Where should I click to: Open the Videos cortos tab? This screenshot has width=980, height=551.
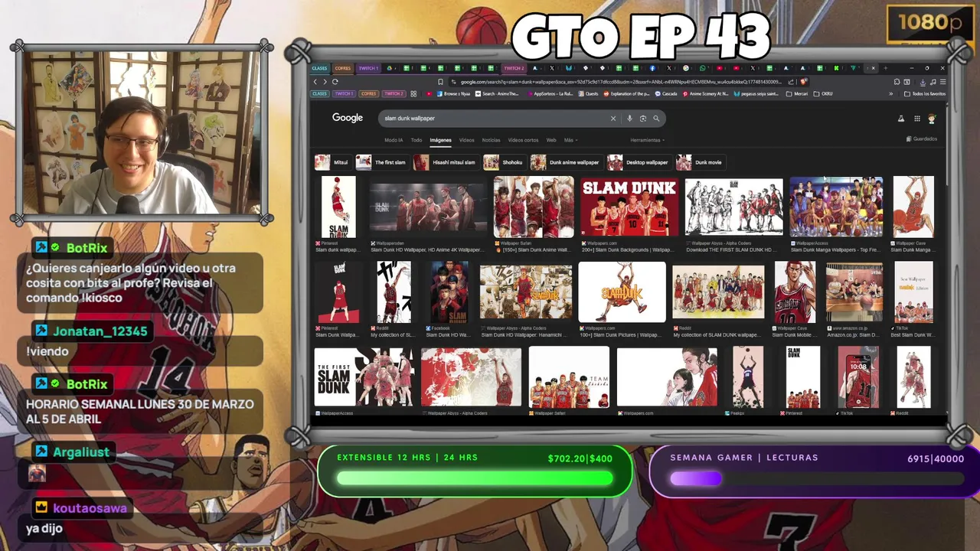(523, 140)
